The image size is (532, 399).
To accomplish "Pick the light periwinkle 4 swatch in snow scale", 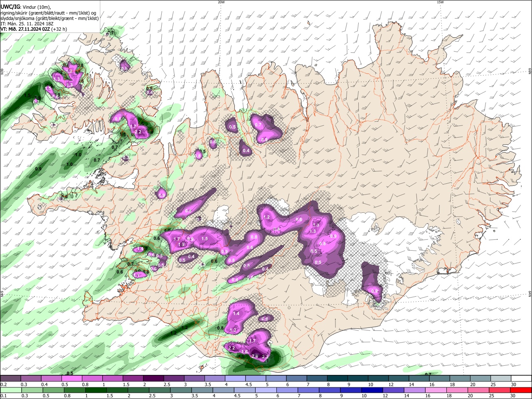I will click(x=235, y=378).
